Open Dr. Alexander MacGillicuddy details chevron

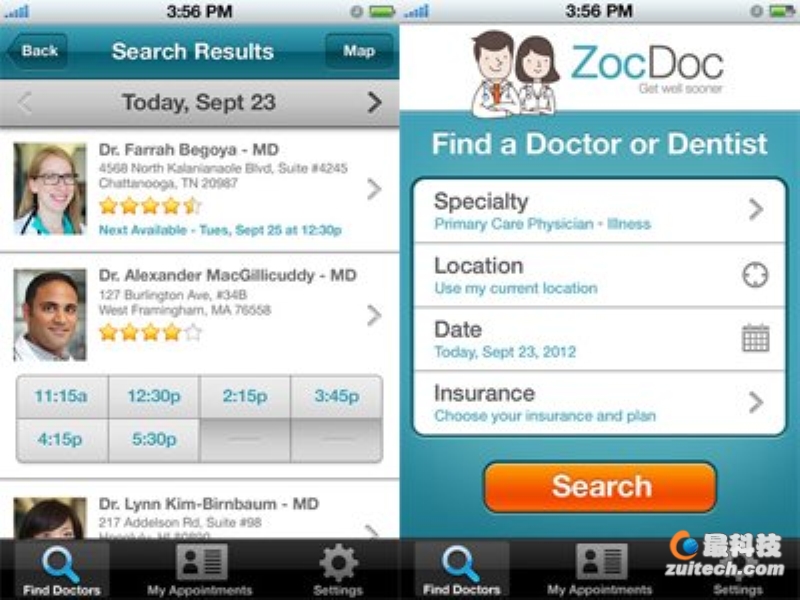pos(374,315)
